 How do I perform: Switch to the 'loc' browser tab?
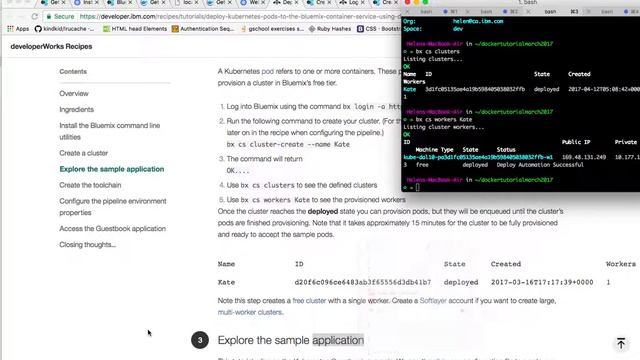click(187, 3)
